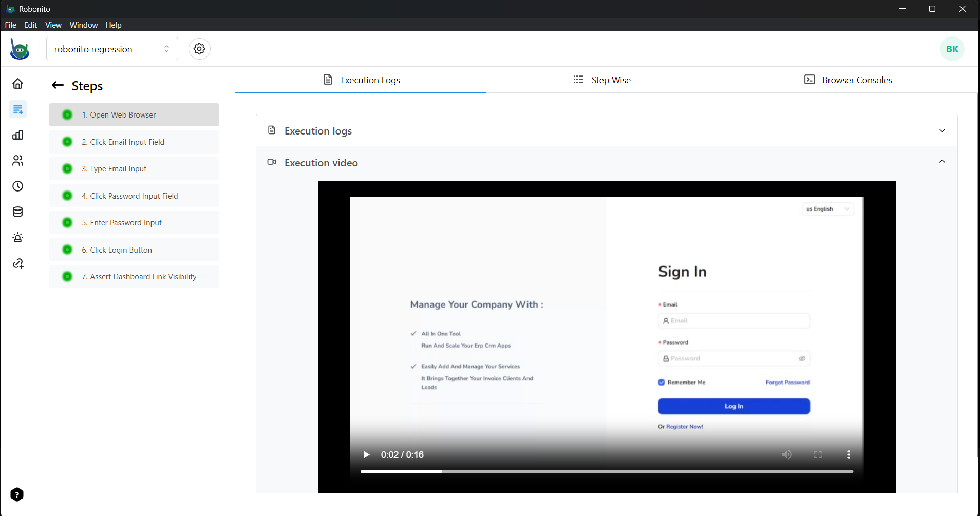Open the link integration sidebar icon
The height and width of the screenshot is (516, 980).
[x=18, y=263]
